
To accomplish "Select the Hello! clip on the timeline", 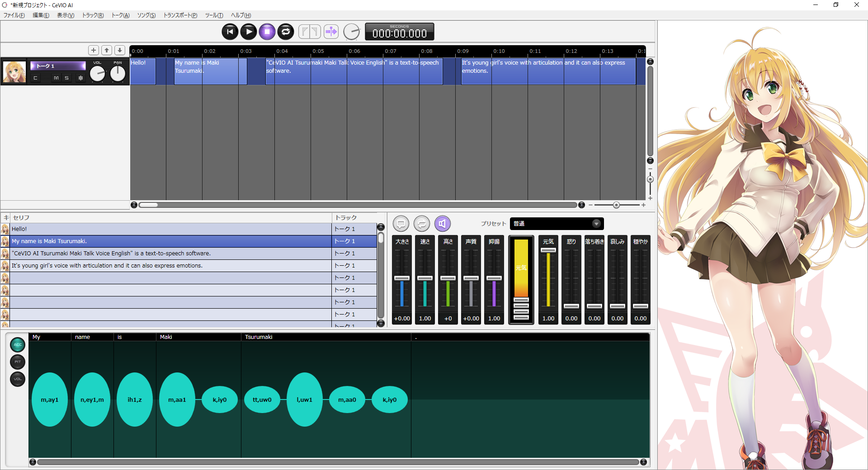I will click(x=142, y=71).
